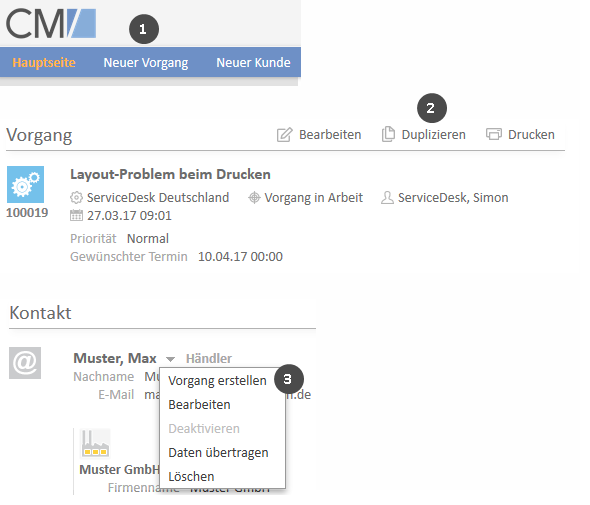
Task: Select Vorgang erstellen from context menu
Action: (217, 381)
